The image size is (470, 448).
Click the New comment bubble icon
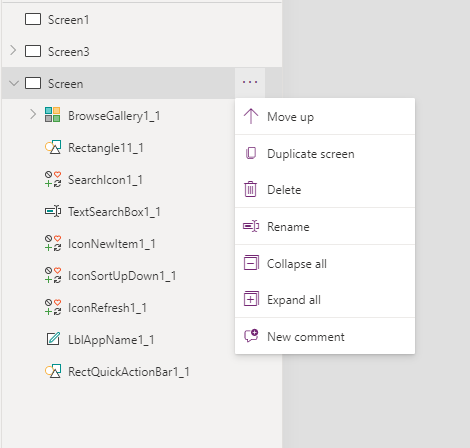click(251, 335)
